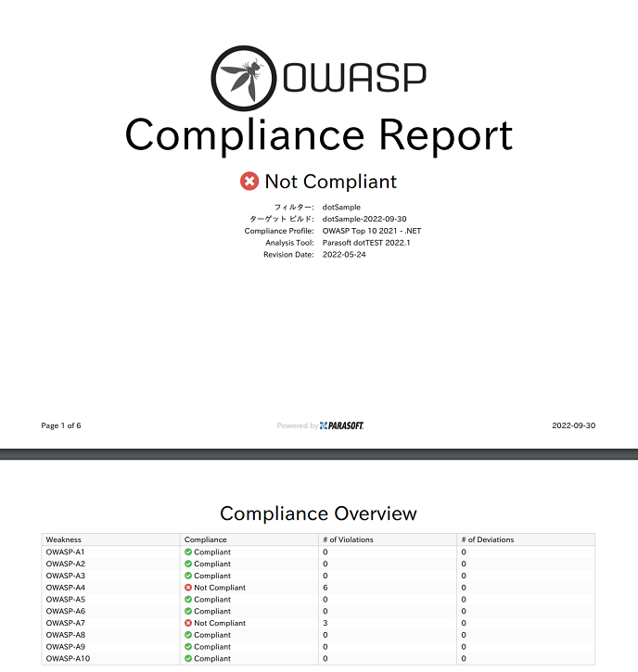Click the Page 1 of 6 footer text
This screenshot has height=672, width=638.
point(61,425)
